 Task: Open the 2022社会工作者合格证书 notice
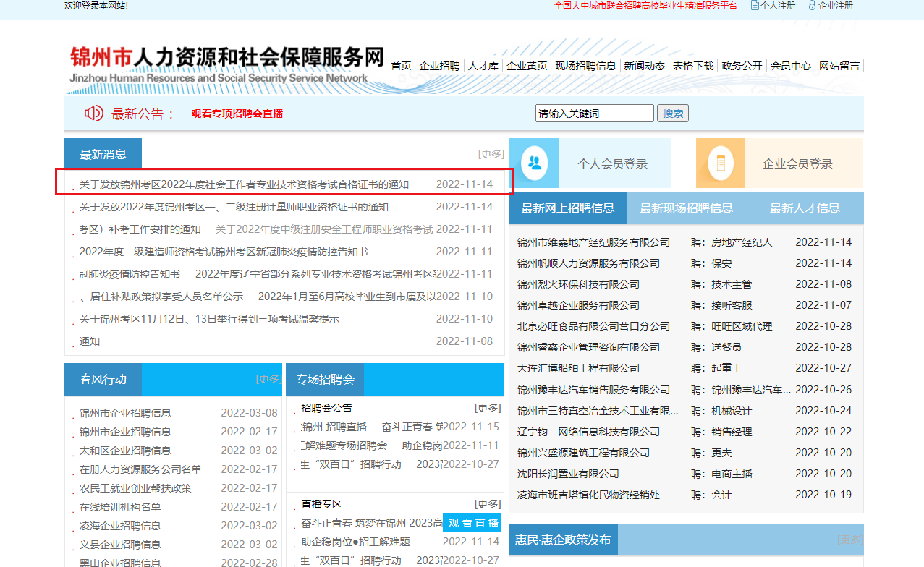click(x=244, y=184)
